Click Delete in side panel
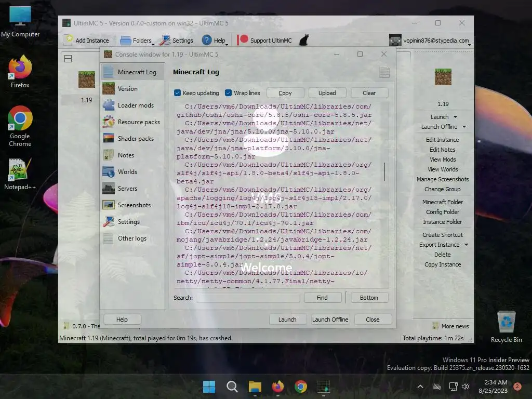The height and width of the screenshot is (399, 532). click(x=443, y=255)
